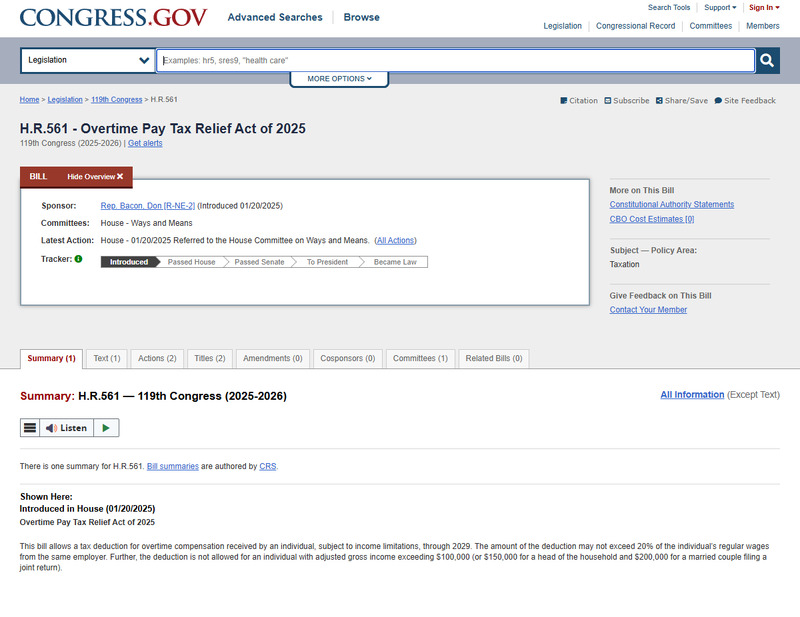Open Site Feedback

744,101
